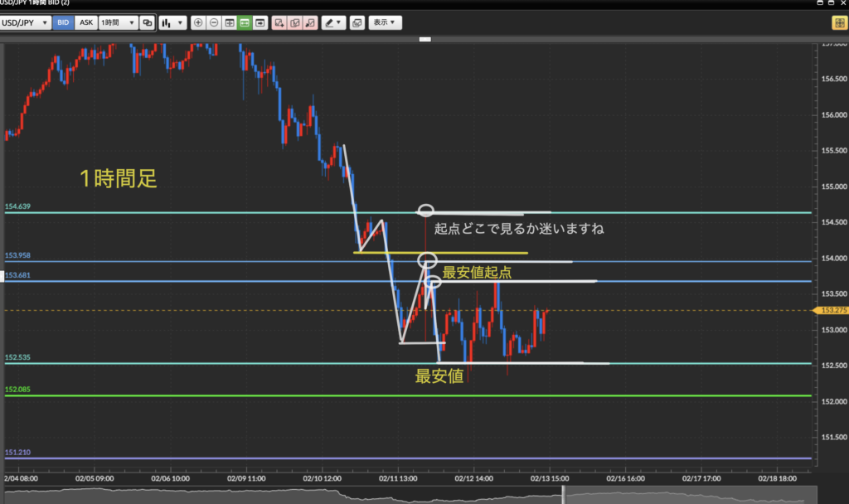The height and width of the screenshot is (504, 849).
Task: Click the third pink alert settings icon
Action: pos(310,23)
